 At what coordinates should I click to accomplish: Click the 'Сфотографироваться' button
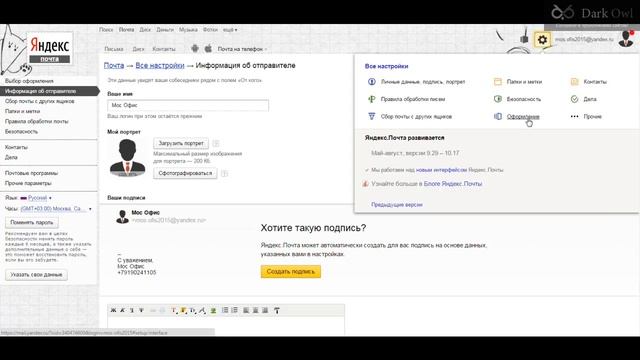(185, 173)
